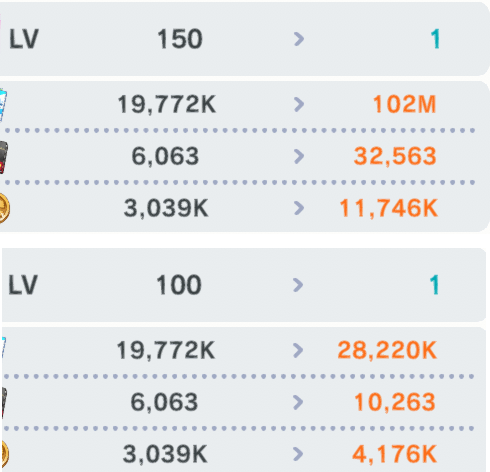
Task: Click the teal 1 in LV 100 row
Action: 434,285
